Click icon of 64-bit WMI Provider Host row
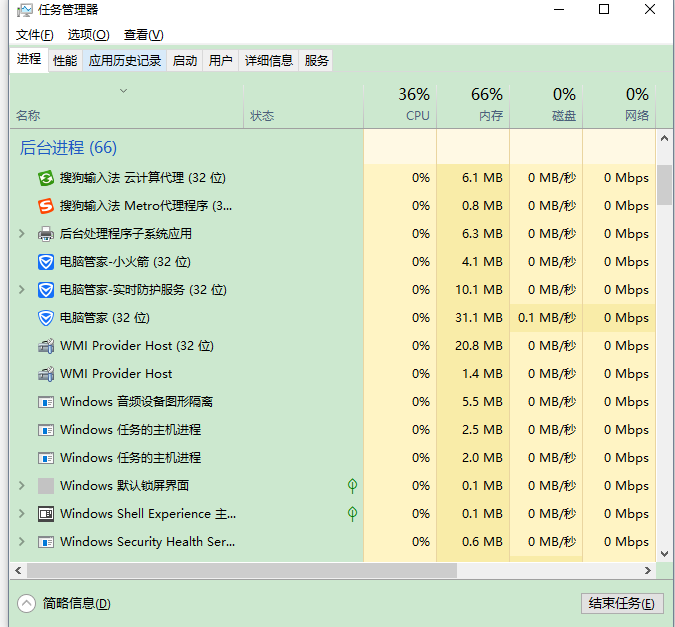Viewport: 675px width, 627px height. [46, 374]
